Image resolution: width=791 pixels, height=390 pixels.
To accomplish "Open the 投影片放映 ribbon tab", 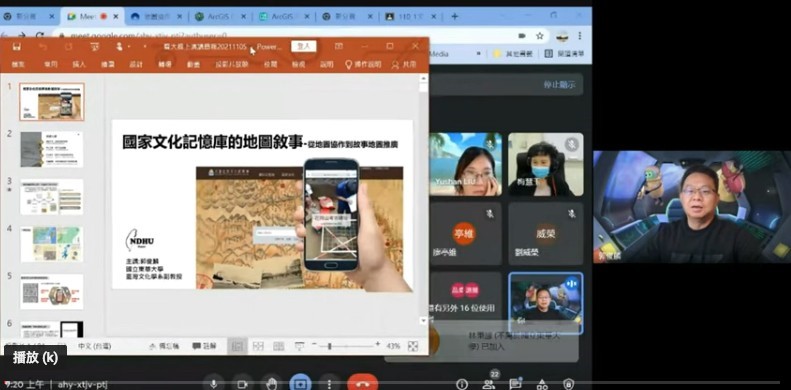I will [232, 65].
